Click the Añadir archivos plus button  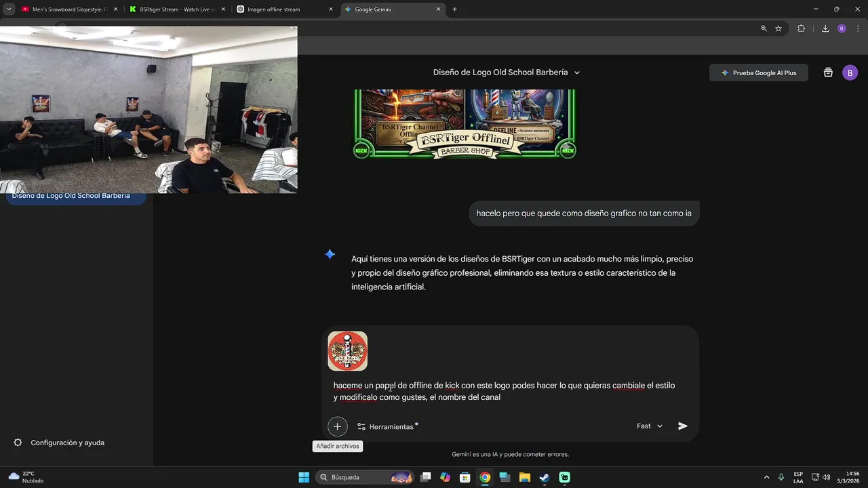337,426
